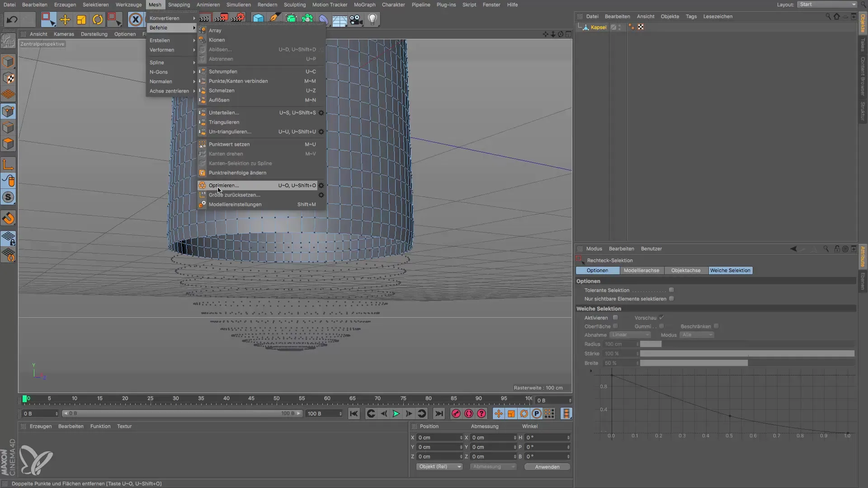The width and height of the screenshot is (868, 488).
Task: Open the Abnahme Linear dropdown
Action: 630,335
